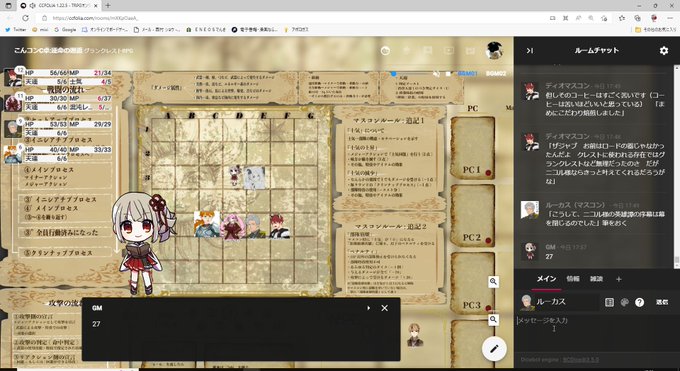The width and height of the screenshot is (680, 371).
Task: Select the pink-haired character token on board
Action: [232, 226]
